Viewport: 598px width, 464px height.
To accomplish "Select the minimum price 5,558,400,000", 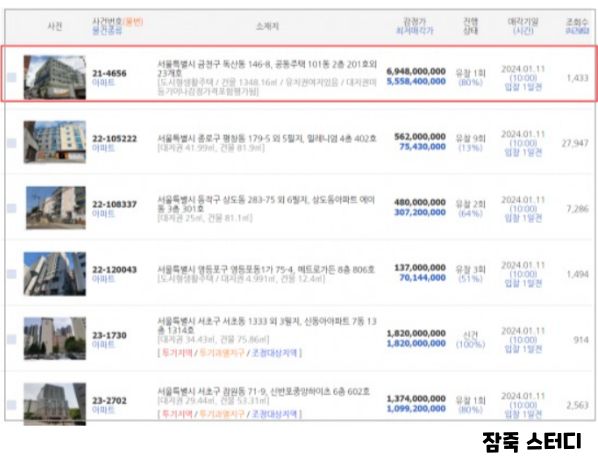I will pos(416,82).
